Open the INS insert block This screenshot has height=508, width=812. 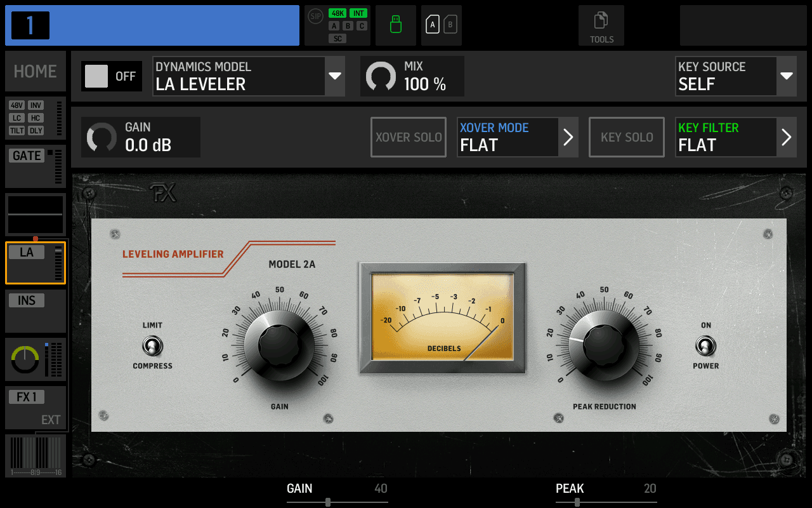tap(36, 311)
